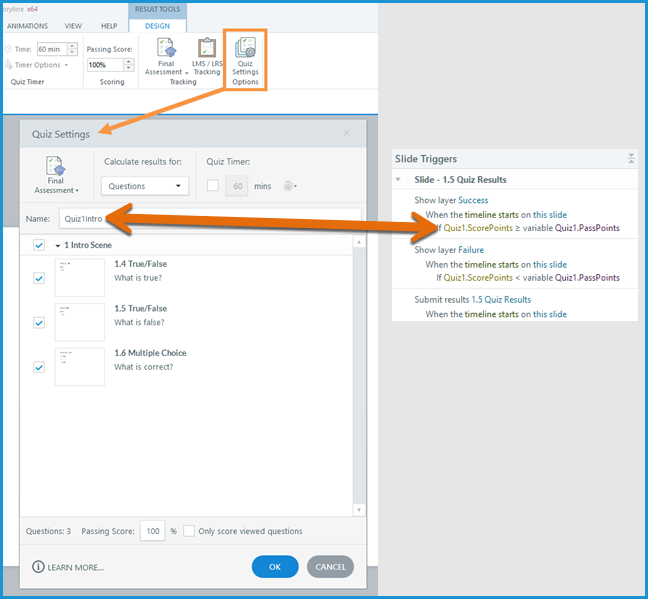Screen dimensions: 648x599
Task: Toggle Only score viewed questions checkbox
Action: click(x=189, y=531)
